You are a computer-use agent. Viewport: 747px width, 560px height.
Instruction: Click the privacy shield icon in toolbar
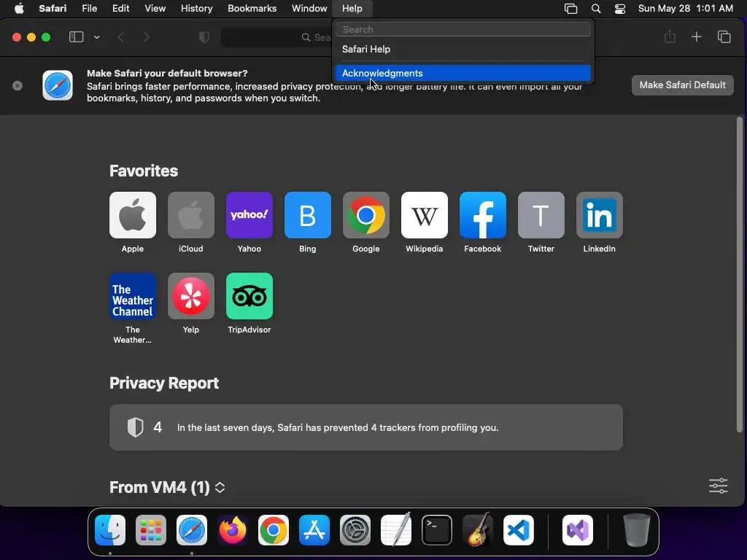(x=204, y=37)
